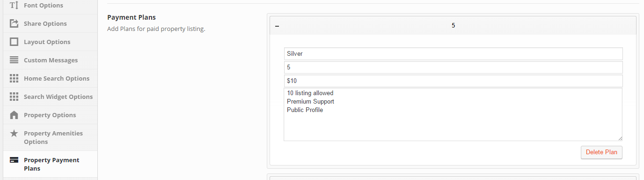Viewport: 644px width, 180px height.
Task: Click the plan 5 accordion header bar
Action: 453,25
